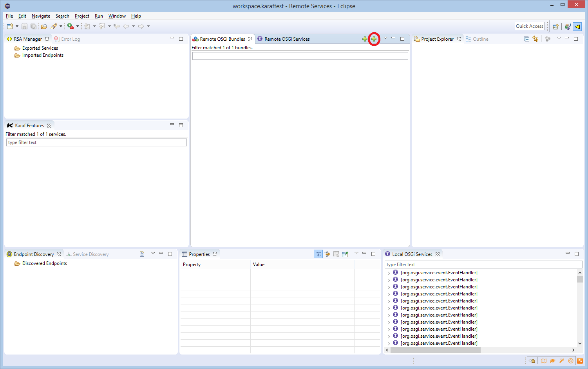Switch to the Error Log tab
Screen dimensions: 588x369
(67, 39)
